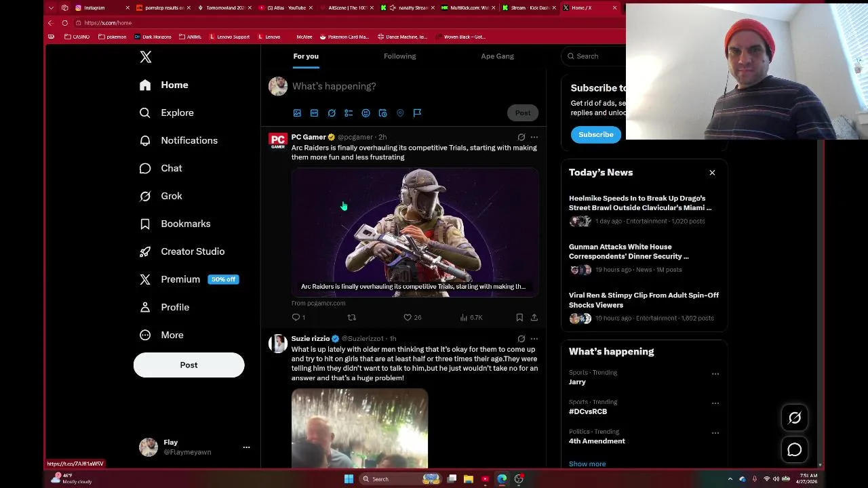The image size is (868, 488).
Task: Open more options for 4th Amendment trend
Action: tap(715, 432)
